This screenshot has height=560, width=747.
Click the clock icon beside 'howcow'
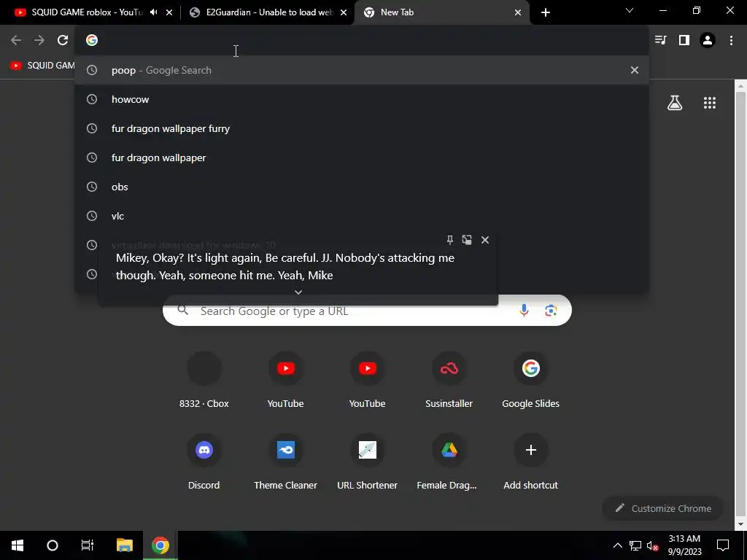92,99
